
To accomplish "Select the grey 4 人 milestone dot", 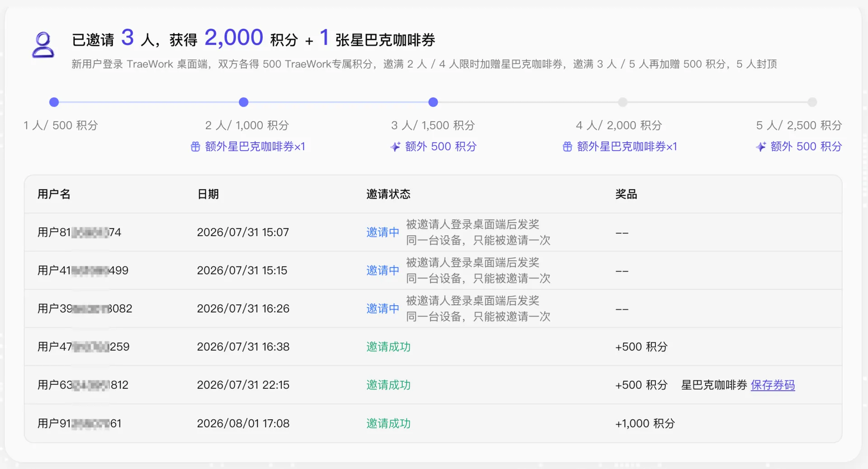I will [x=623, y=102].
